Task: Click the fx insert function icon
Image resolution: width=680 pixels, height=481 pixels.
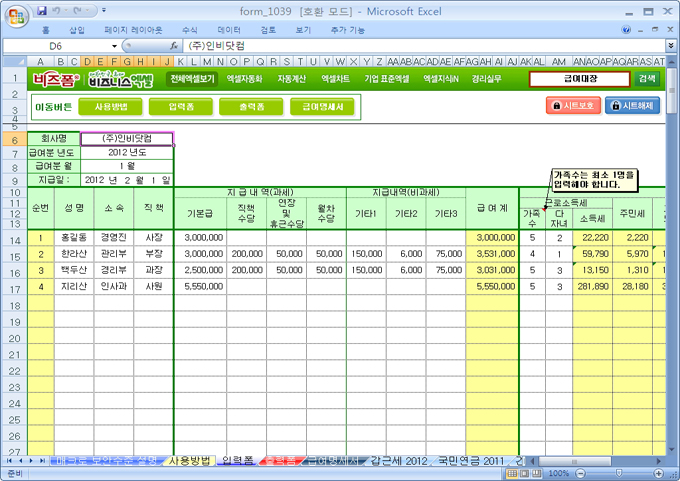Action: (x=174, y=46)
